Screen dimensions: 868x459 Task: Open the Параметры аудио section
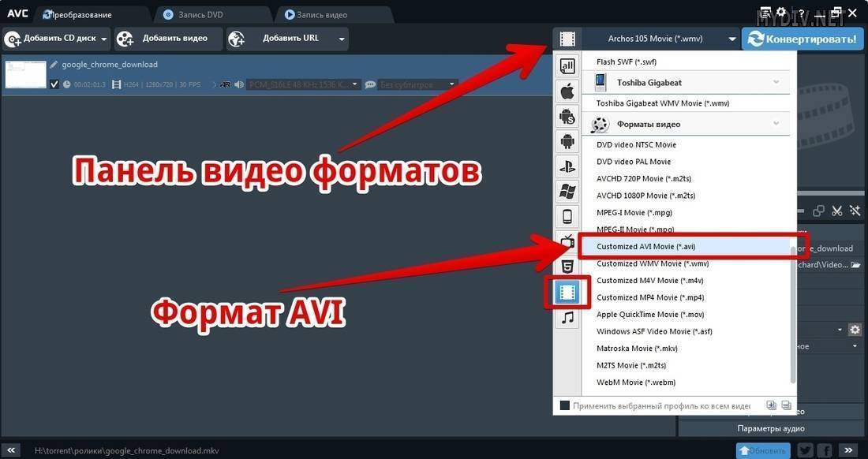tap(771, 428)
